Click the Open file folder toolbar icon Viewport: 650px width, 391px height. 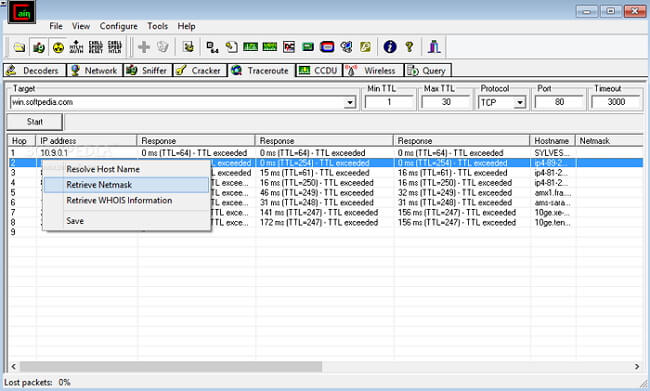pyautogui.click(x=19, y=47)
